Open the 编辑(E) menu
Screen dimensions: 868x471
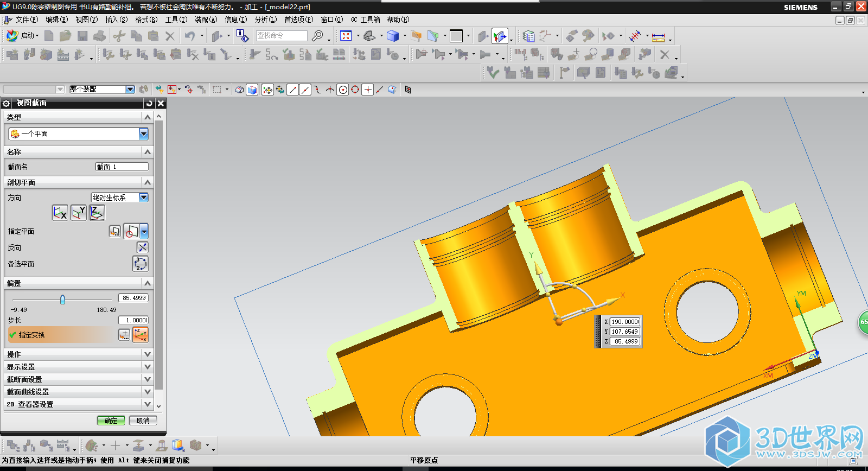(x=56, y=20)
